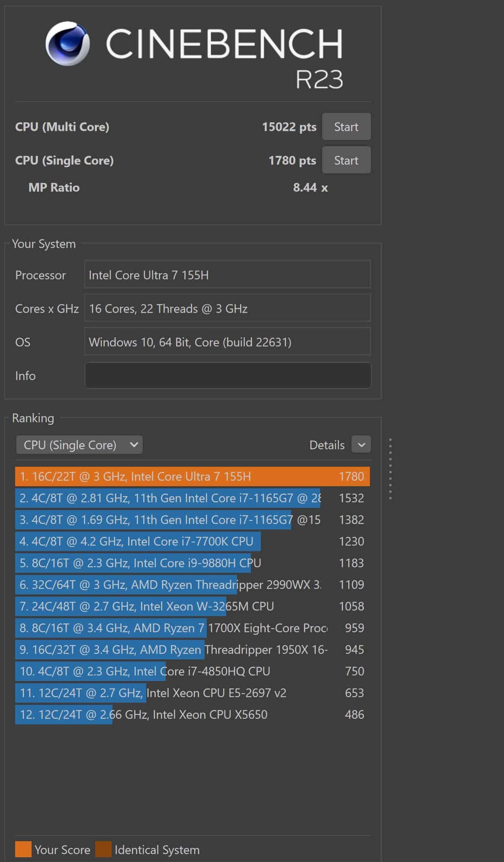Click the empty Info text field
Viewport: 504px width, 862px height.
pos(227,375)
